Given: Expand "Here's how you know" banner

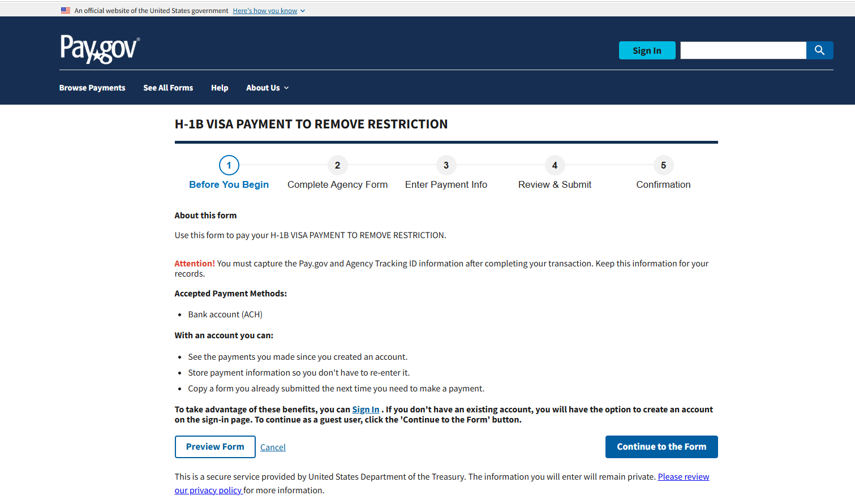Looking at the screenshot, I should [x=269, y=11].
